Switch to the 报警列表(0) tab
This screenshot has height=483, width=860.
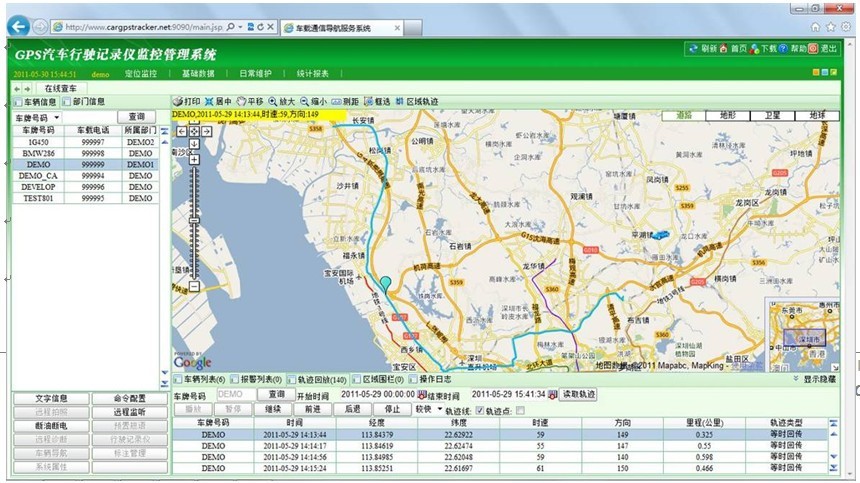(x=256, y=379)
